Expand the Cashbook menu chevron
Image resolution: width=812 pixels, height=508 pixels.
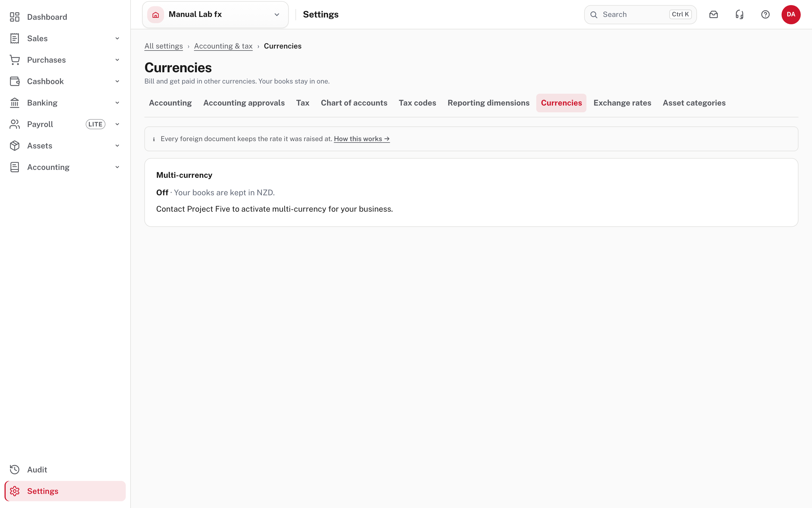coord(118,81)
